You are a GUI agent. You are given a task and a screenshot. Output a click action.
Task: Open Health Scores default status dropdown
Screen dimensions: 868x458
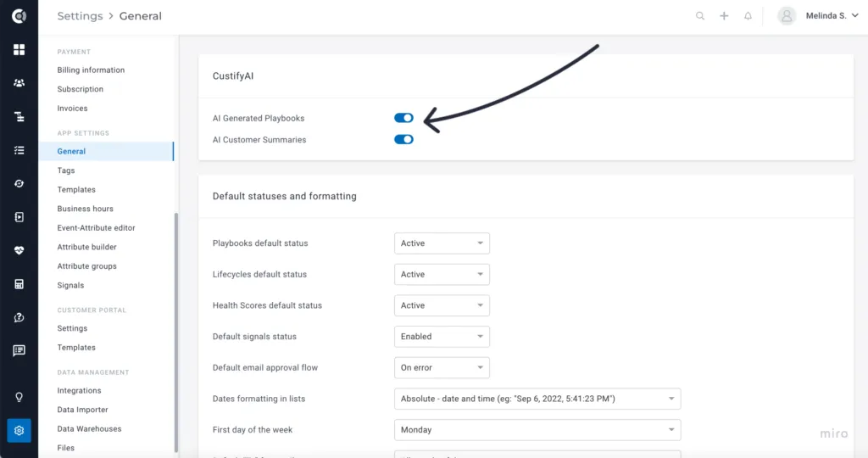tap(442, 305)
